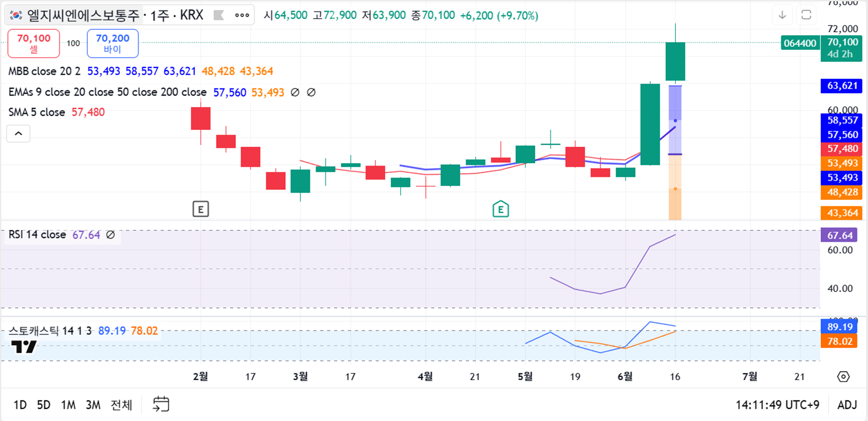Screen dimensions: 868x421
Task: Select the SMA 5 close indicator legend
Action: tap(37, 112)
